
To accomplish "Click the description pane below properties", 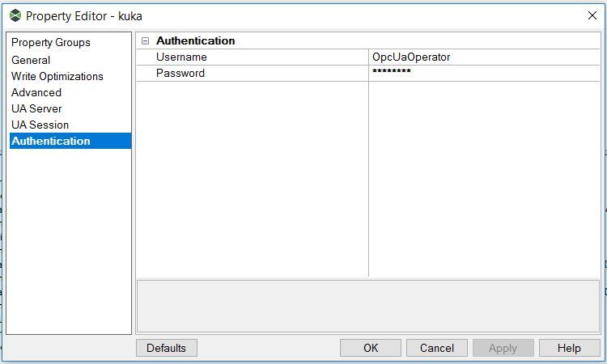I will tap(368, 306).
